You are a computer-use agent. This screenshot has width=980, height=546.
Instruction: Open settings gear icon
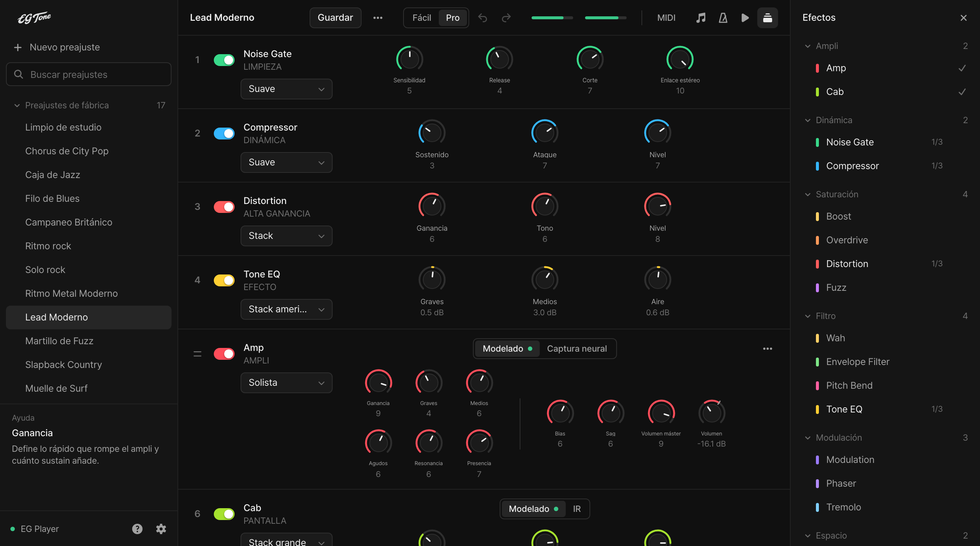[161, 529]
